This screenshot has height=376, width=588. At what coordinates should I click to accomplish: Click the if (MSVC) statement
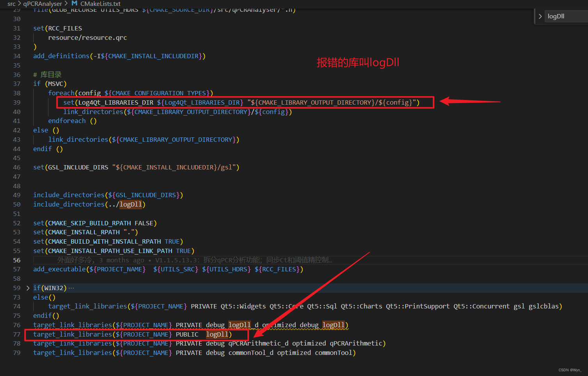click(x=50, y=84)
